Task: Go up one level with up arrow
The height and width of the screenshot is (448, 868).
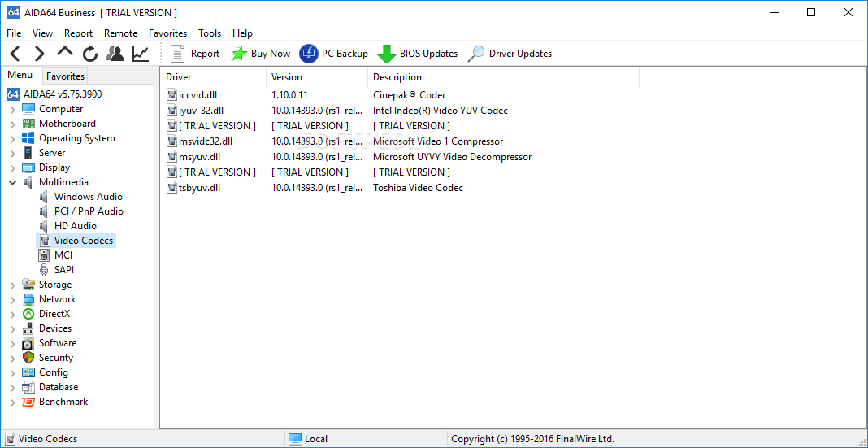Action: (65, 52)
